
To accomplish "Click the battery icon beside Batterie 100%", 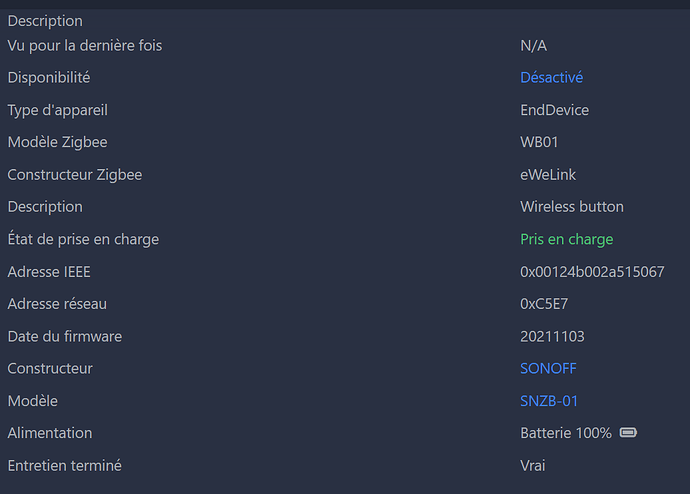I will point(628,433).
